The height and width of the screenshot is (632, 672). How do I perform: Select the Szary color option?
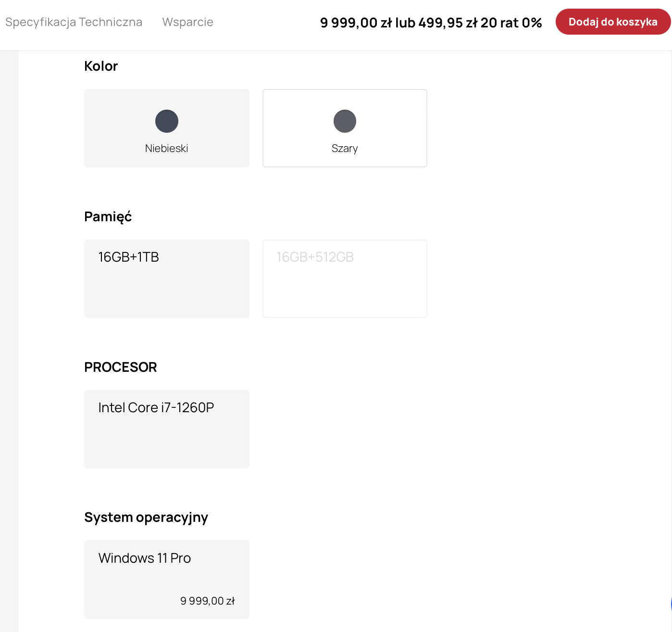[x=345, y=128]
